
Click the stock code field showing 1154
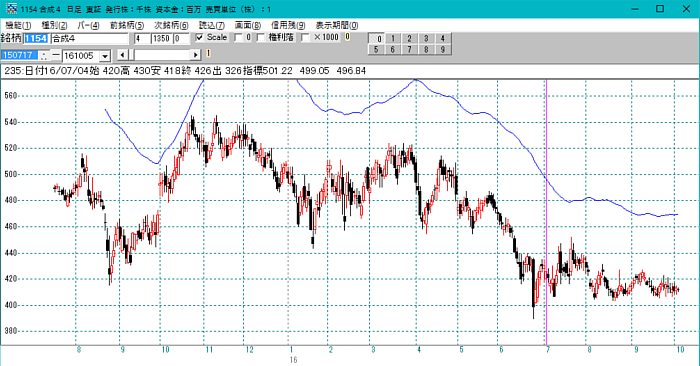coord(36,39)
